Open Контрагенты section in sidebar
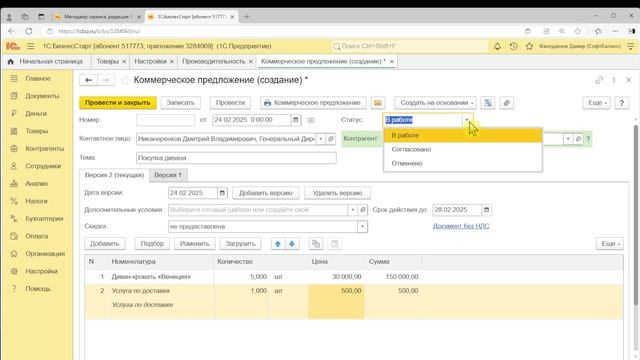Viewport: 640px width, 360px height. coord(44,149)
